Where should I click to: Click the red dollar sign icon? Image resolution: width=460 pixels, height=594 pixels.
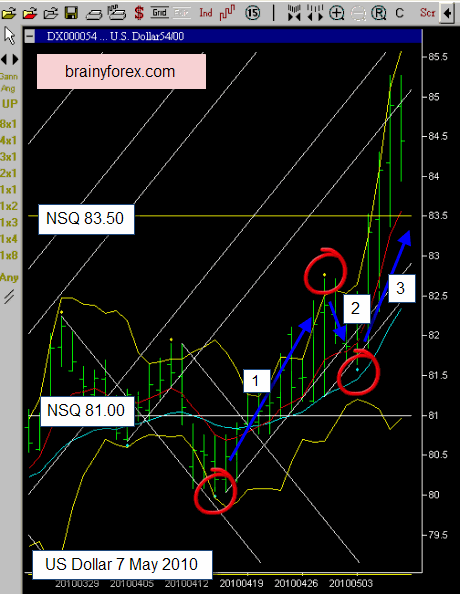tap(139, 13)
